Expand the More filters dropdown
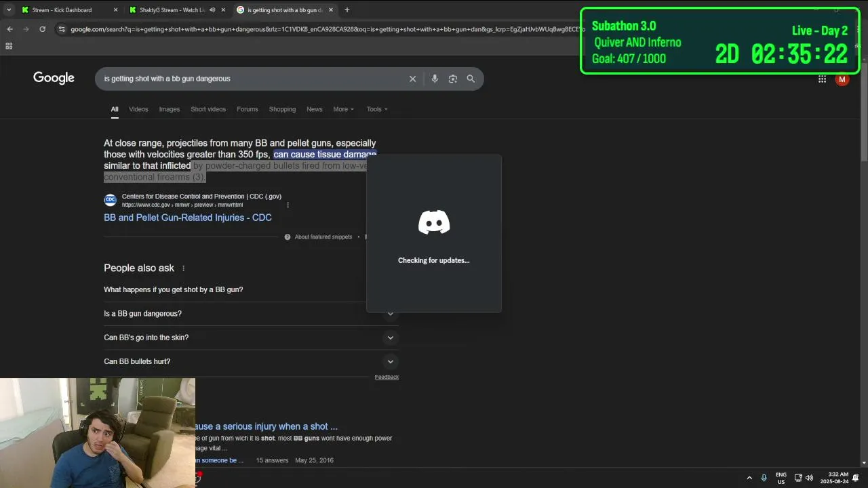The image size is (868, 488). (x=343, y=109)
